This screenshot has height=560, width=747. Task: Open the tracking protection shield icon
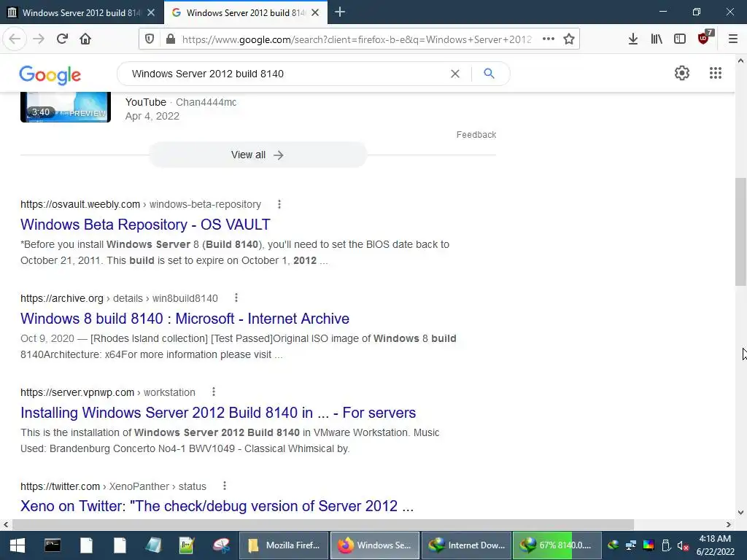(x=150, y=39)
